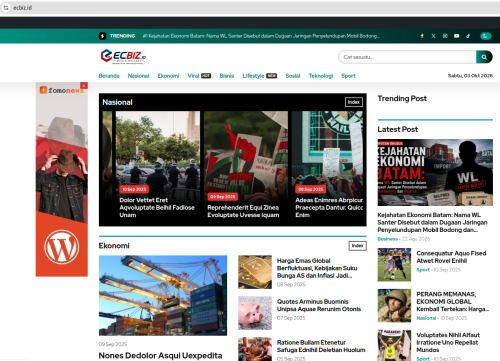Open the Nasional menu item

coord(138,76)
